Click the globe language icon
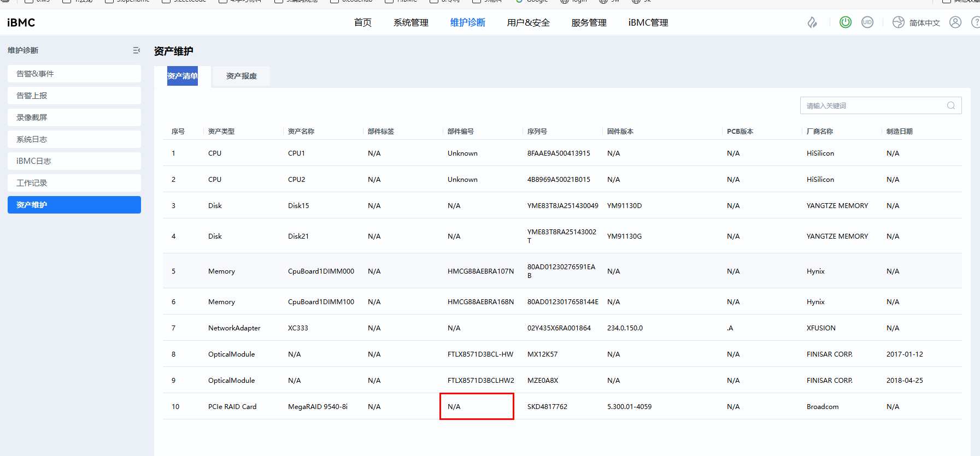Screen dimensions: 980x456 898,22
